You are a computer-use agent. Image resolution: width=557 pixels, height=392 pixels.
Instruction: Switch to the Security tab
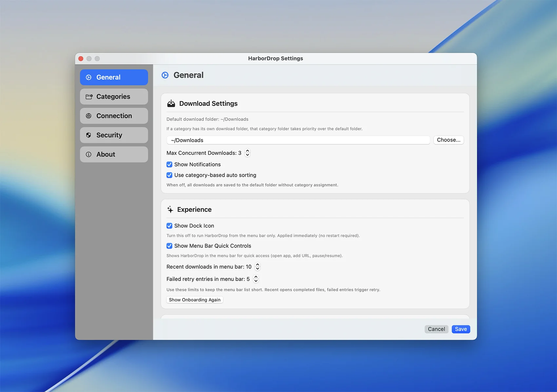(x=114, y=135)
